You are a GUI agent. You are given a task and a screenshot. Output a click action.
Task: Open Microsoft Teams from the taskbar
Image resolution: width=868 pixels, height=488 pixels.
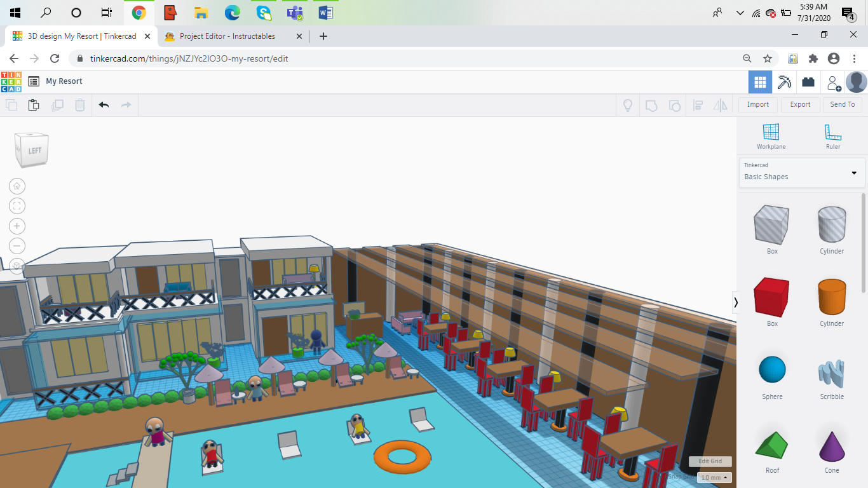click(294, 13)
